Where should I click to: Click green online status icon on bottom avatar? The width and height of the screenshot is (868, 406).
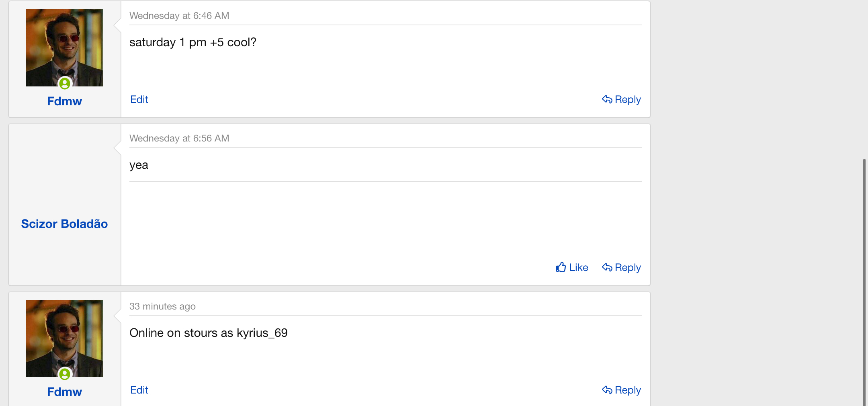[x=65, y=374]
